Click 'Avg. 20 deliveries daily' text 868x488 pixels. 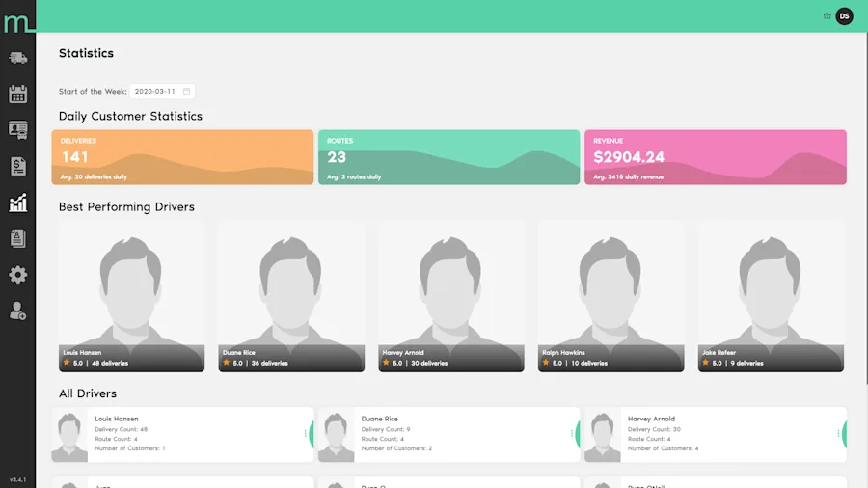pos(94,177)
